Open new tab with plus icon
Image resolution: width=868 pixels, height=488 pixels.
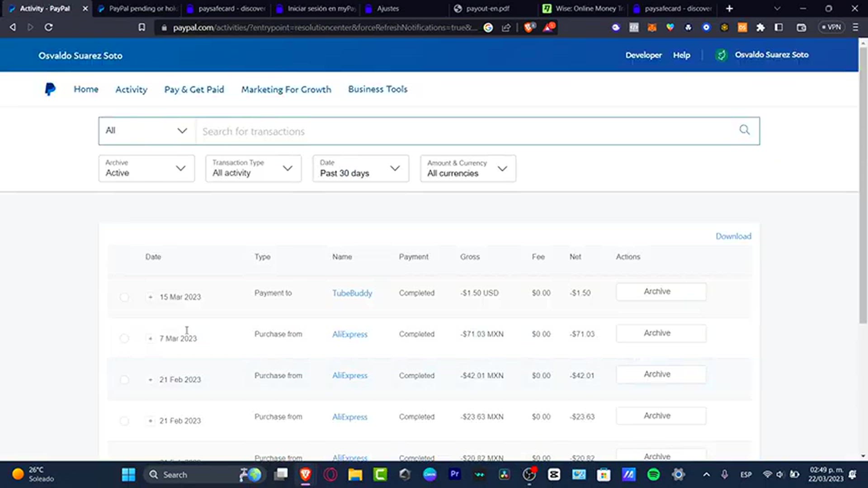click(x=729, y=8)
